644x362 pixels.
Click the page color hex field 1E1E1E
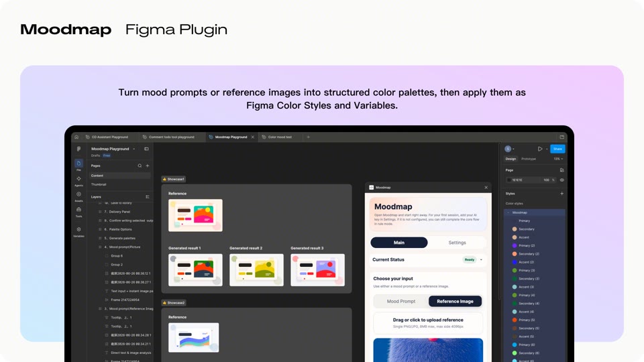coord(524,180)
